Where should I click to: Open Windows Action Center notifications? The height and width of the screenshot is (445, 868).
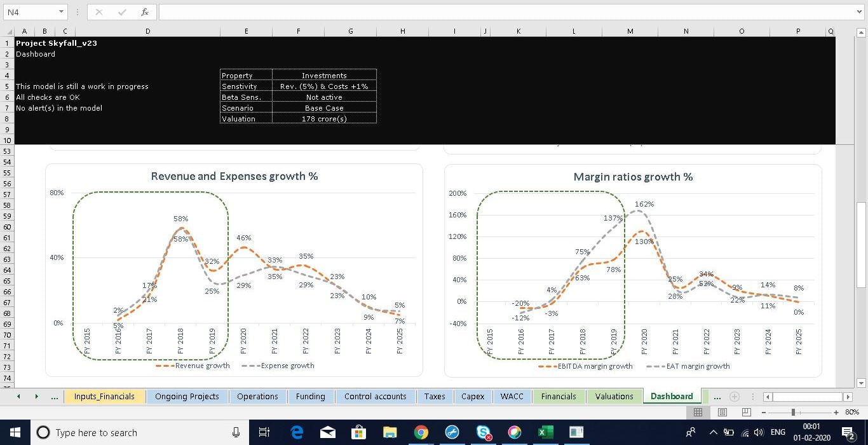pyautogui.click(x=848, y=433)
